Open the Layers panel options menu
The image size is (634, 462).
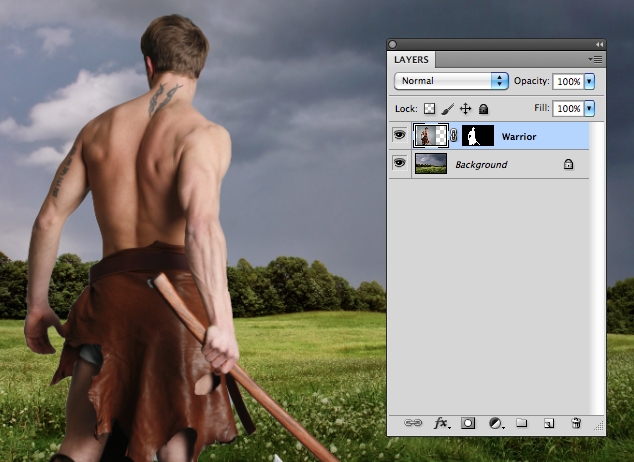(595, 60)
